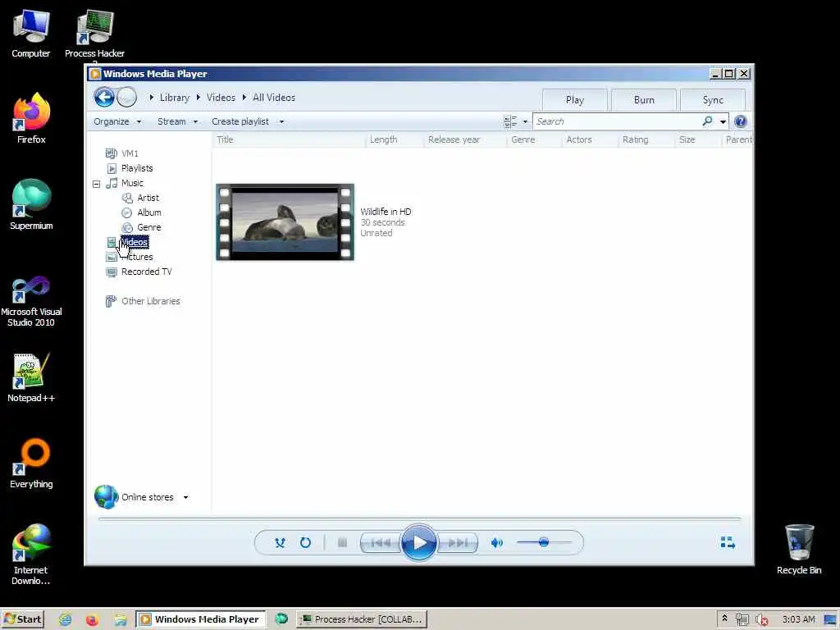Open the Create playlist dropdown arrow
Screen dimensions: 840x630
[282, 121]
